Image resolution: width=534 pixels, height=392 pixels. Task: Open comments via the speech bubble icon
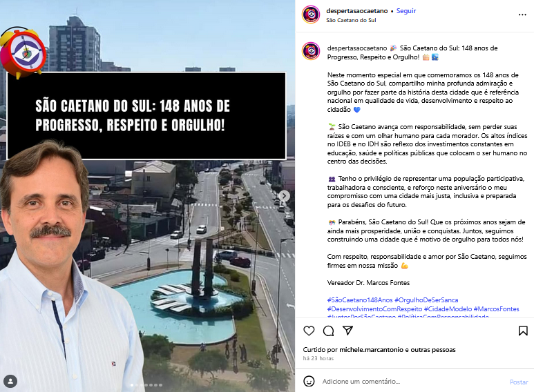click(x=328, y=331)
